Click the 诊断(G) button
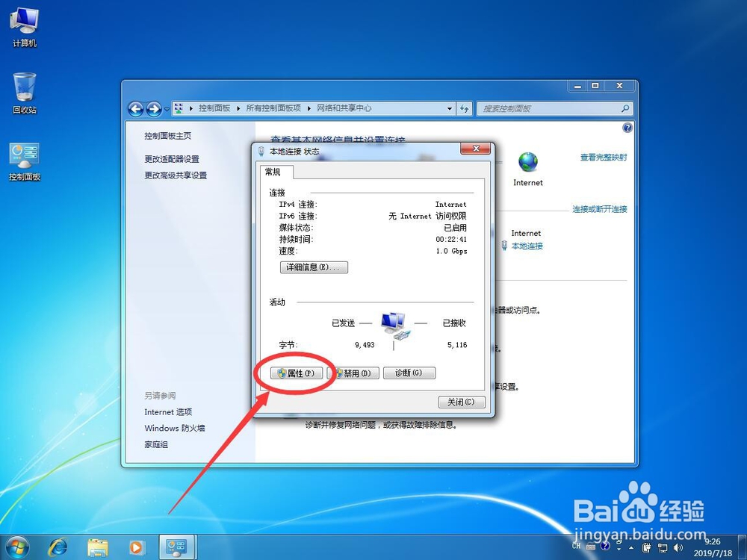 (x=409, y=373)
